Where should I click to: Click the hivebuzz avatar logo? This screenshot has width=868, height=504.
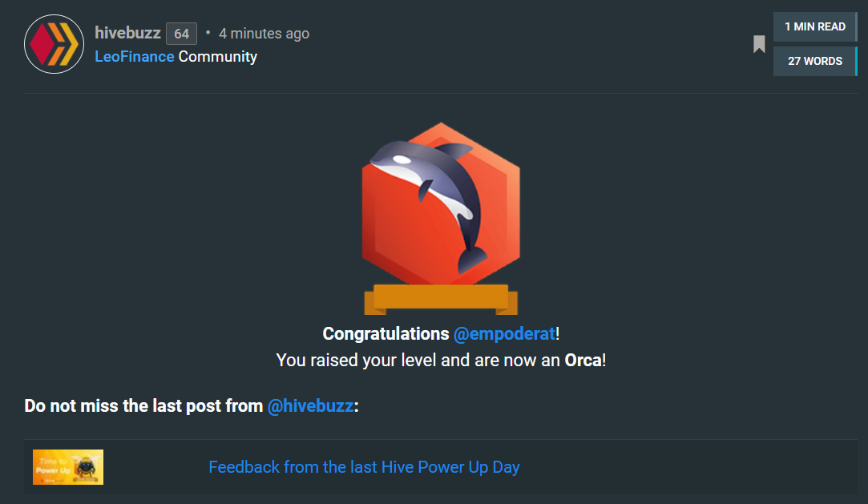tap(55, 44)
